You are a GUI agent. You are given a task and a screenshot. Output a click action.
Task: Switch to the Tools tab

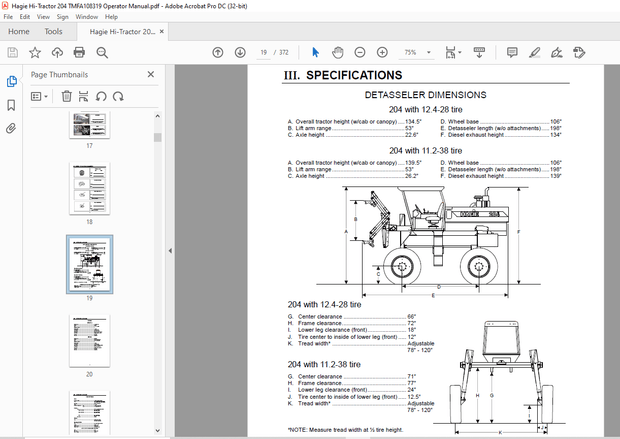[x=53, y=31]
